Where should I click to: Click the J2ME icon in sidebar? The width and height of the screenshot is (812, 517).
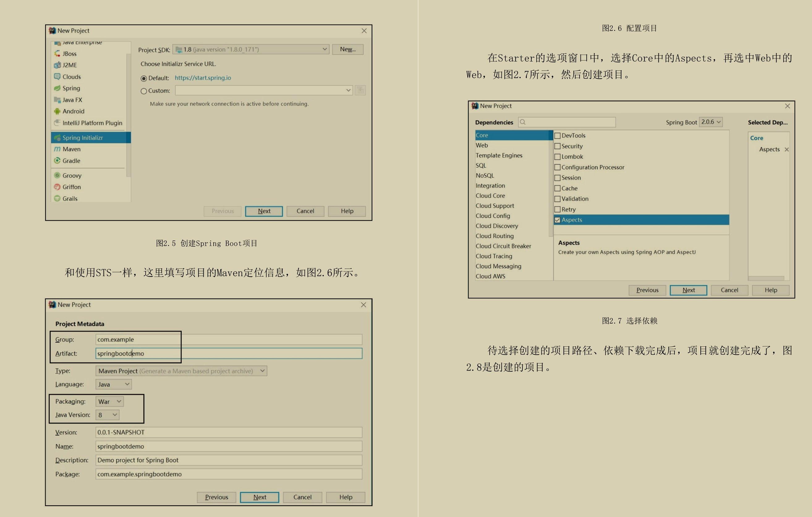tap(57, 65)
